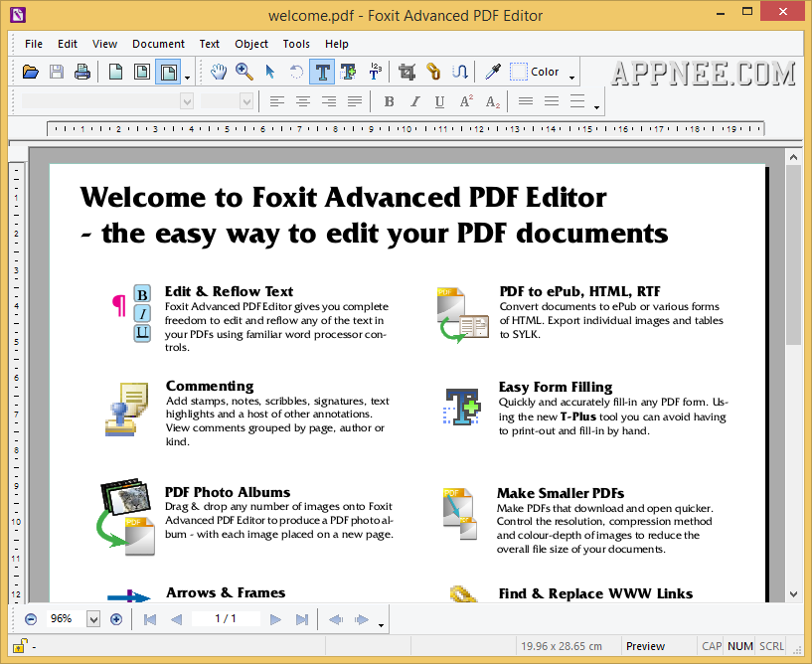Select the numbered text tool icon

(x=375, y=72)
